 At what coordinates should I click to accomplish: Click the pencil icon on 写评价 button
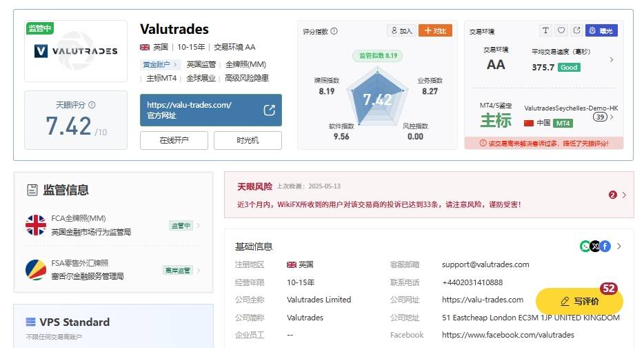point(565,302)
